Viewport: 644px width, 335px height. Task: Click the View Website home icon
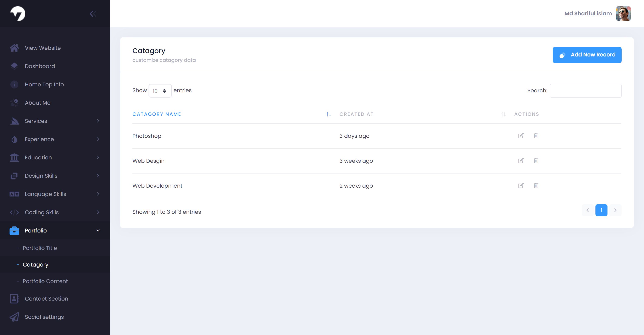tap(14, 48)
